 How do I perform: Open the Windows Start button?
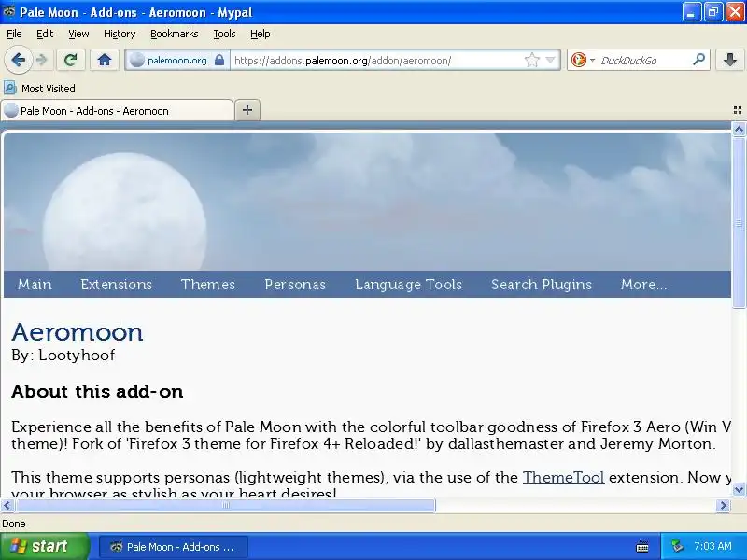click(44, 546)
